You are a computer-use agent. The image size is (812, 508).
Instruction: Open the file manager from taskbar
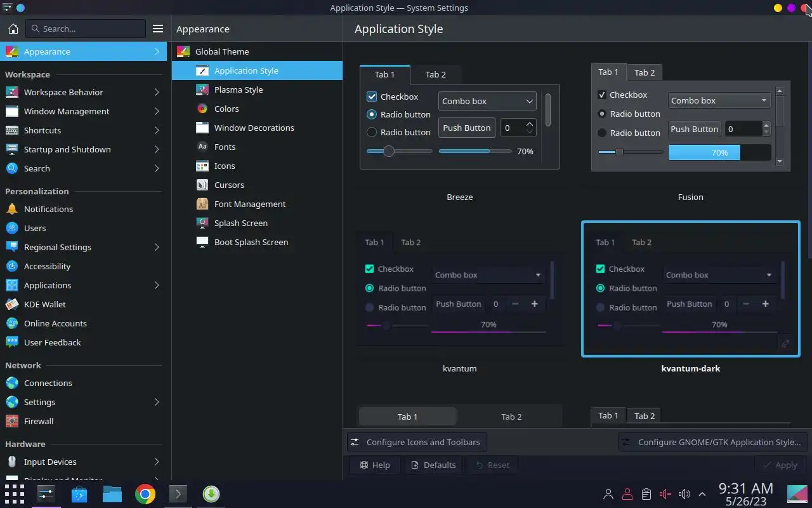[x=112, y=494]
